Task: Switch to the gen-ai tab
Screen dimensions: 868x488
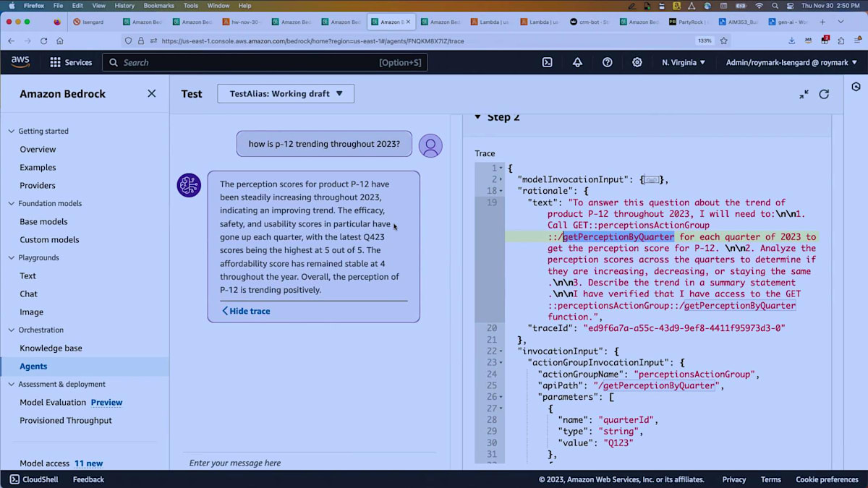Action: [x=788, y=22]
